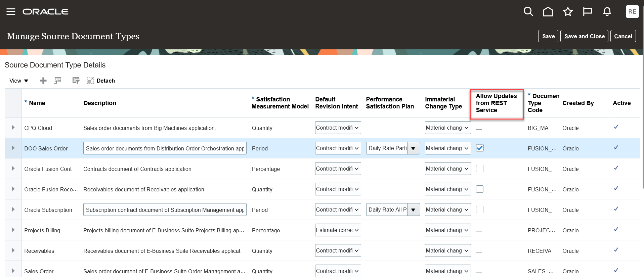This screenshot has width=644, height=277.
Task: Open Favorites star icon
Action: click(x=568, y=12)
